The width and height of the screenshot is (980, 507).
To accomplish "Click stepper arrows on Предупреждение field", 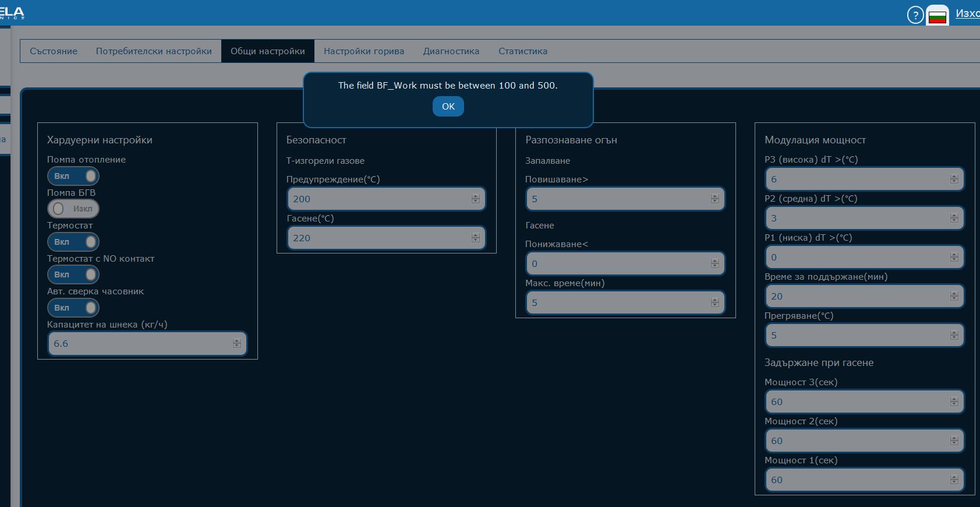I will point(476,199).
